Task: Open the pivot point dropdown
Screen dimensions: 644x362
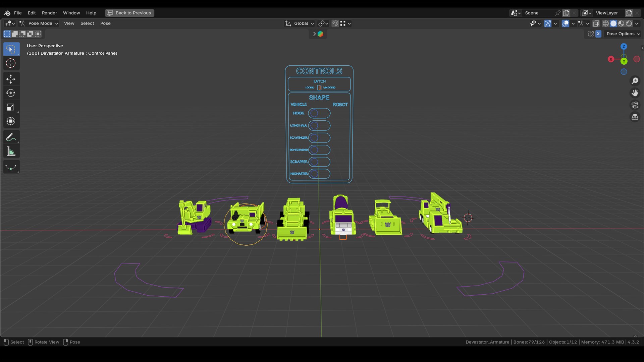Action: (323, 23)
